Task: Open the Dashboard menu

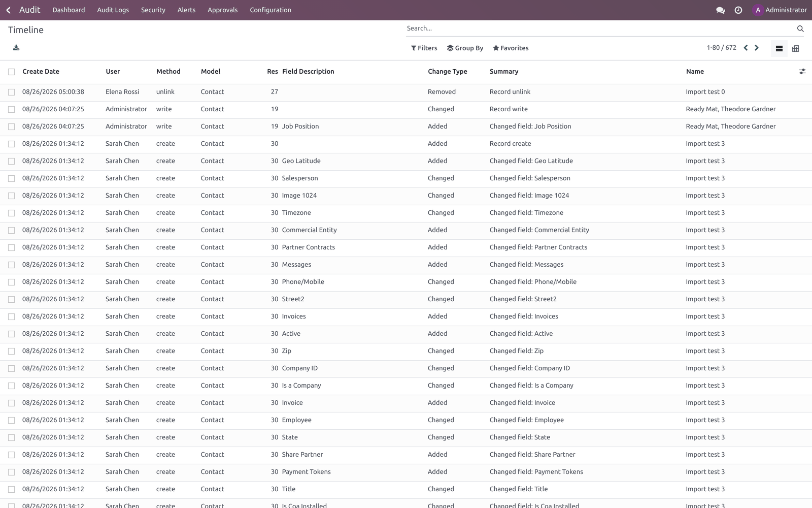Action: coord(69,10)
